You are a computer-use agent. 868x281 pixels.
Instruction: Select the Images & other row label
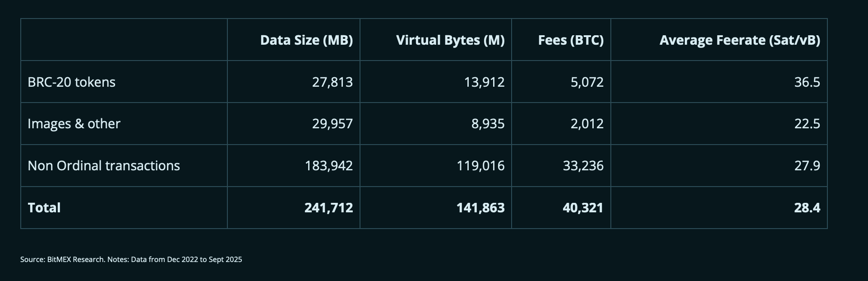click(x=74, y=124)
